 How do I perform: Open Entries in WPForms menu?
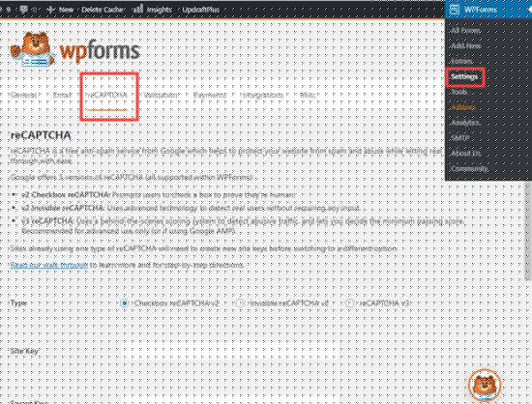[461, 61]
